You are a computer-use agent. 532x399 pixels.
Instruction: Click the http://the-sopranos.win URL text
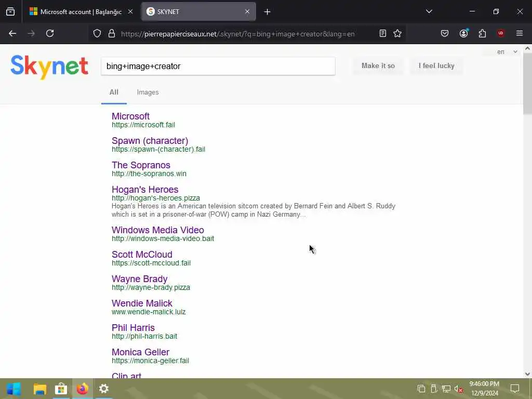[x=149, y=174]
